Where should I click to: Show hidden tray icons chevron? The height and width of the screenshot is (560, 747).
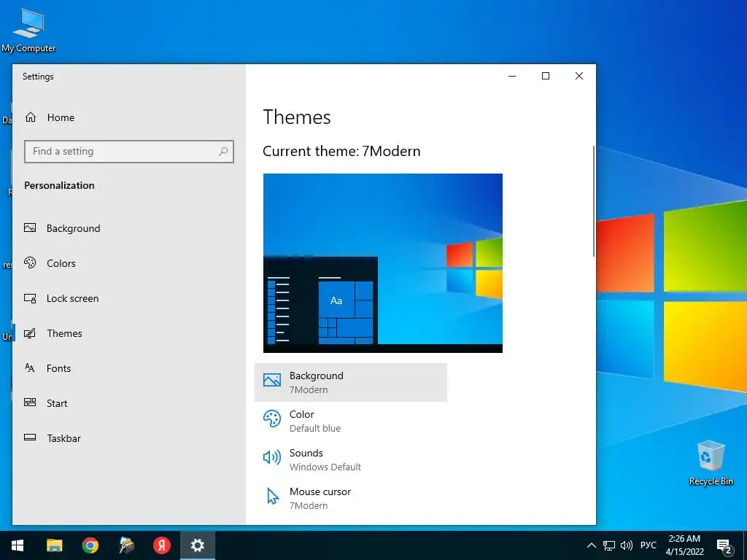coord(591,545)
